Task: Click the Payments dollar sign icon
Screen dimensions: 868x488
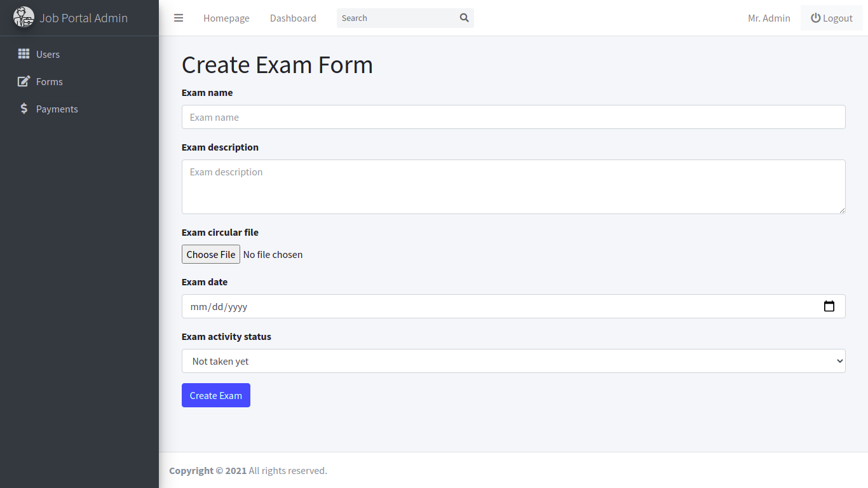Action: 24,109
